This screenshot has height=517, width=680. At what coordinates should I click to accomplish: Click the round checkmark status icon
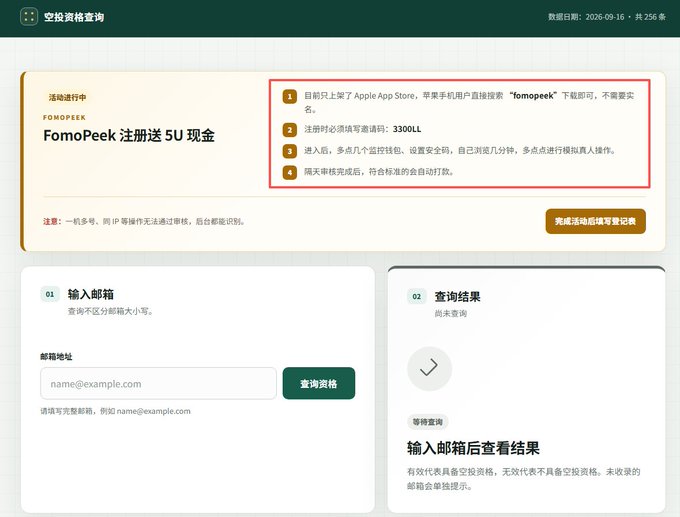coord(429,369)
